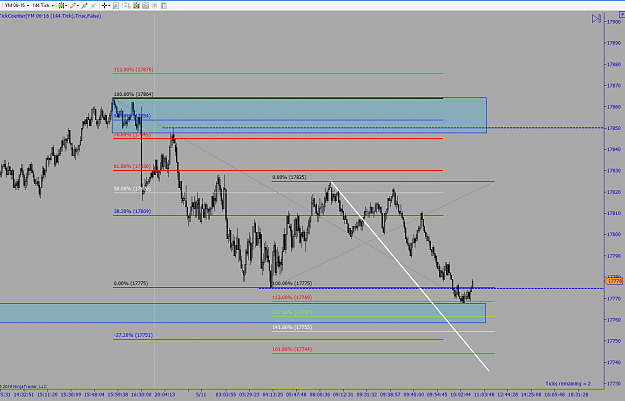The height and width of the screenshot is (401, 625).
Task: Select the 78.60% red Fibonacci label
Action: tap(132, 135)
